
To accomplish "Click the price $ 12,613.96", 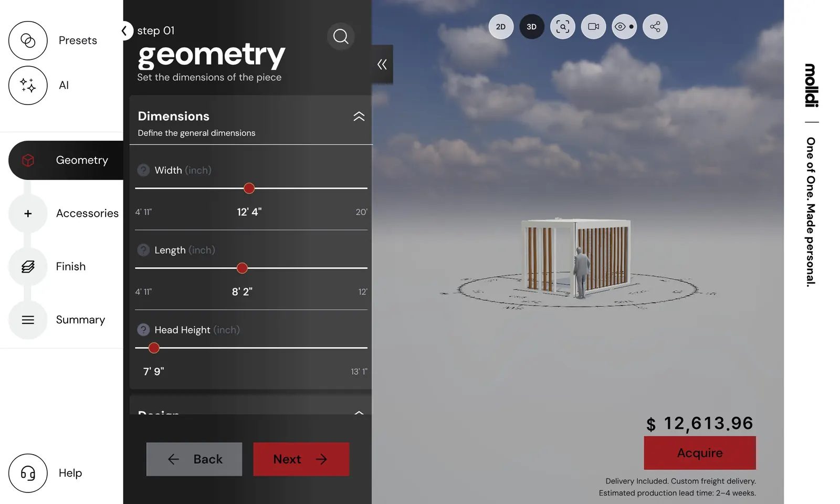I will (700, 424).
